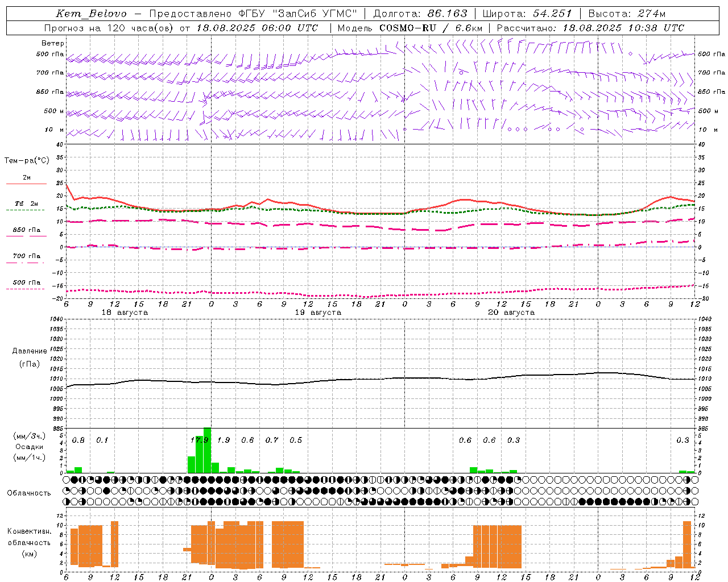Screen dimensions: 728x582
Task: Select the calculation time 18.08.2025 10:38 UTC
Action: click(623, 28)
